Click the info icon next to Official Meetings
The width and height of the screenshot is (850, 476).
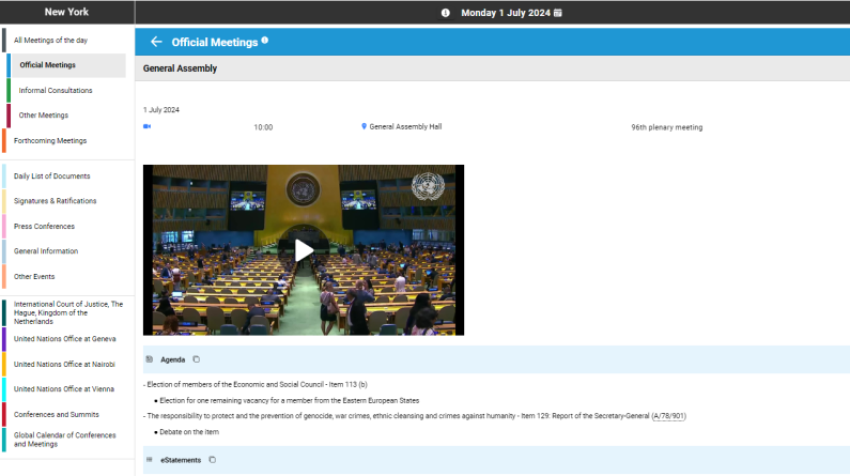[x=265, y=41]
